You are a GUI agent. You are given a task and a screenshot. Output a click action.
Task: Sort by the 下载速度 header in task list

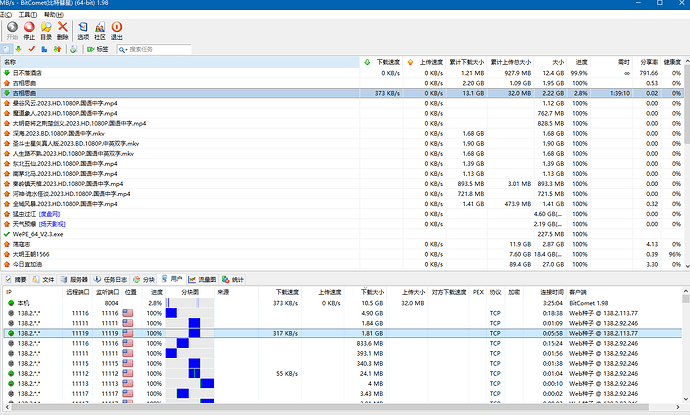pos(382,62)
